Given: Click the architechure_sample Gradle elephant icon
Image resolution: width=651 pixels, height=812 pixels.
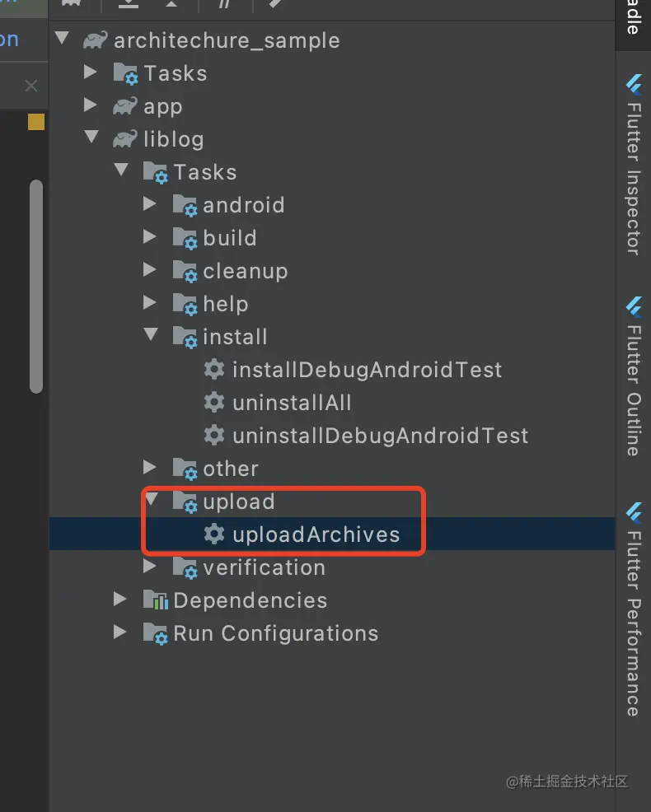Looking at the screenshot, I should [x=96, y=40].
